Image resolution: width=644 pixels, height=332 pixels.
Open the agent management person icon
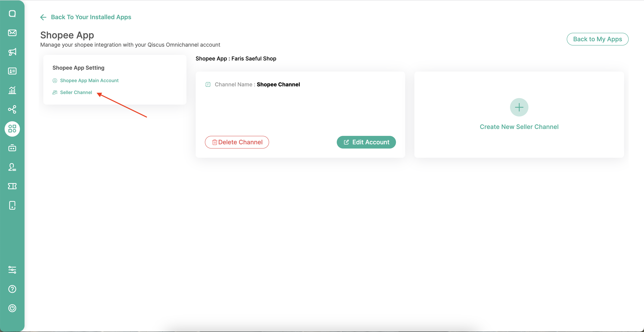pyautogui.click(x=12, y=167)
